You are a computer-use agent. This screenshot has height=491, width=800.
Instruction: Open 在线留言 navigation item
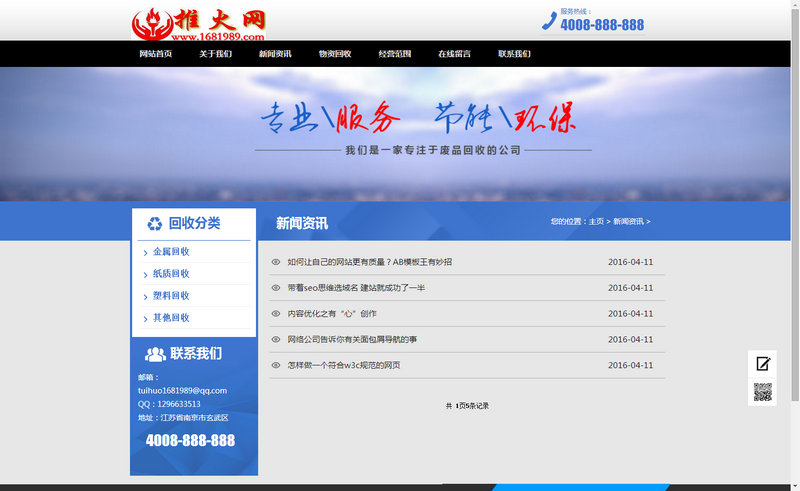point(454,54)
